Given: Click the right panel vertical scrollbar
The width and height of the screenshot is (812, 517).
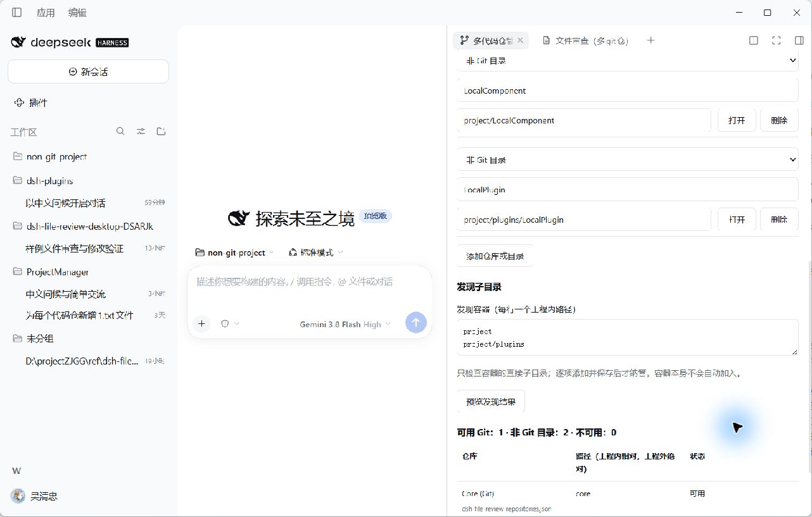Looking at the screenshot, I should click(809, 367).
